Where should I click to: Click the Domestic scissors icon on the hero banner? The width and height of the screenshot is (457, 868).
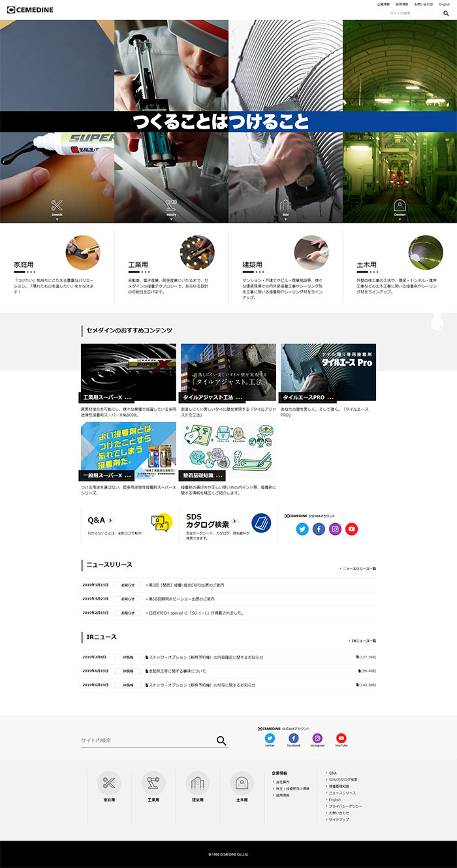[x=57, y=205]
